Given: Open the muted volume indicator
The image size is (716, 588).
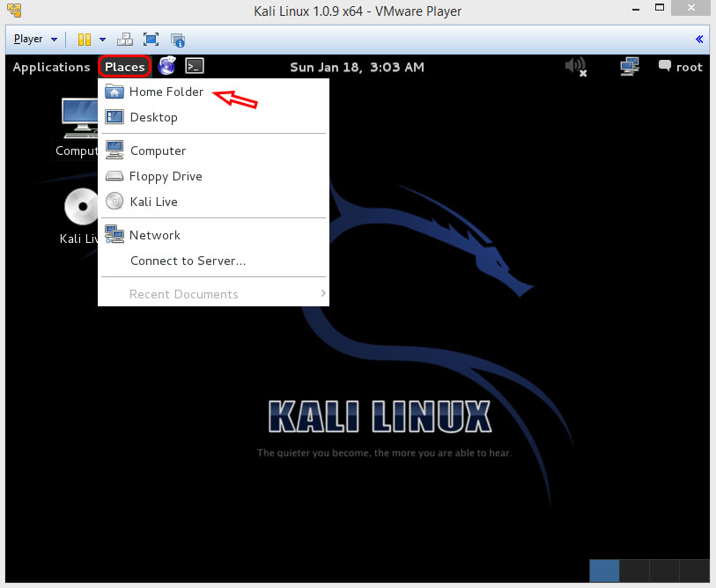Looking at the screenshot, I should click(x=576, y=67).
